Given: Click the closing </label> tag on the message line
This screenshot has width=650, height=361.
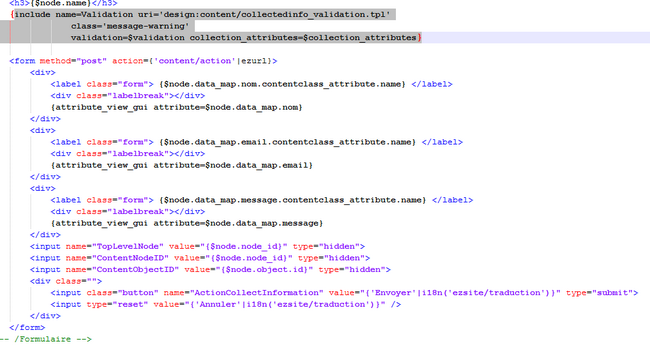Looking at the screenshot, I should 452,200.
